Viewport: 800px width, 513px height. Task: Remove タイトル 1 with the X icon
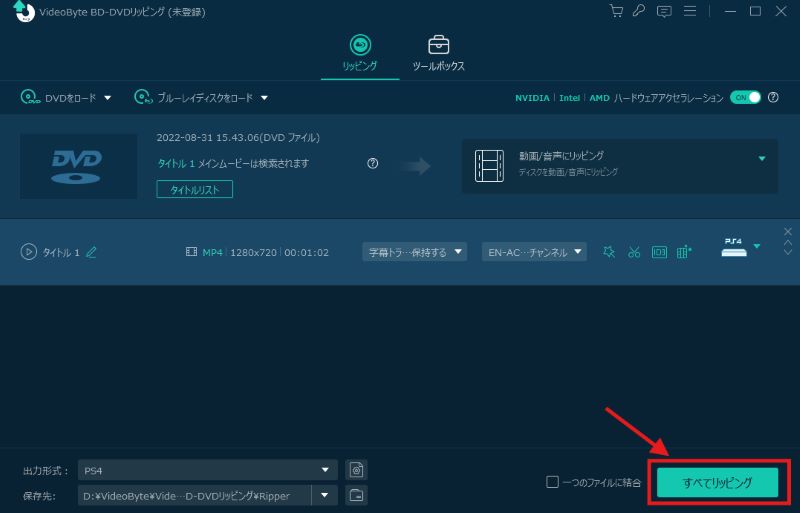point(788,231)
